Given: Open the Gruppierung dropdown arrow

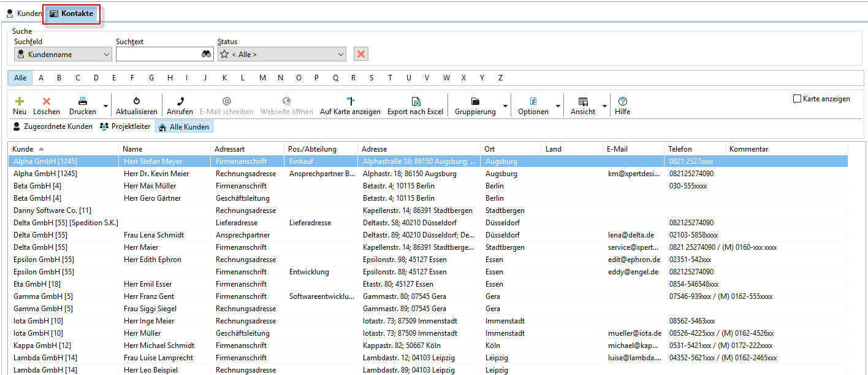Looking at the screenshot, I should point(505,106).
